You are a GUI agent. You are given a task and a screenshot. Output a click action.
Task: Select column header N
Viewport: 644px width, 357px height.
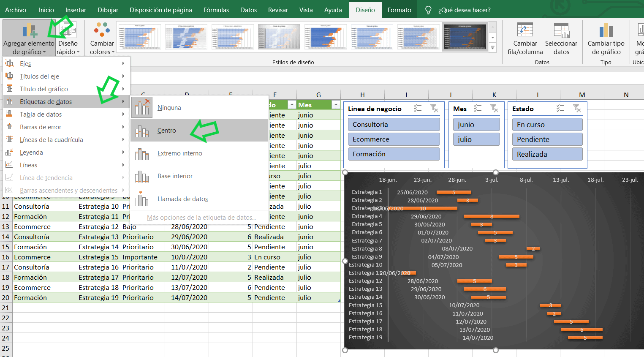tap(626, 95)
